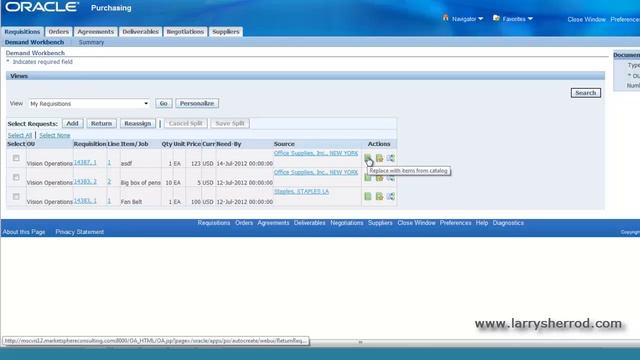Open the View dropdown showing My Requisitions
The image size is (640, 360).
click(x=89, y=104)
